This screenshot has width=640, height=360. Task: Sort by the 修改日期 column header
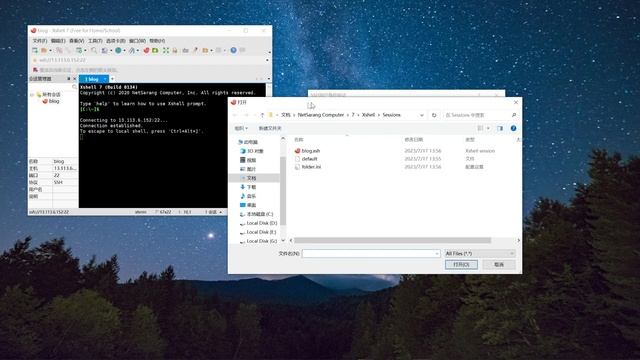(413, 140)
